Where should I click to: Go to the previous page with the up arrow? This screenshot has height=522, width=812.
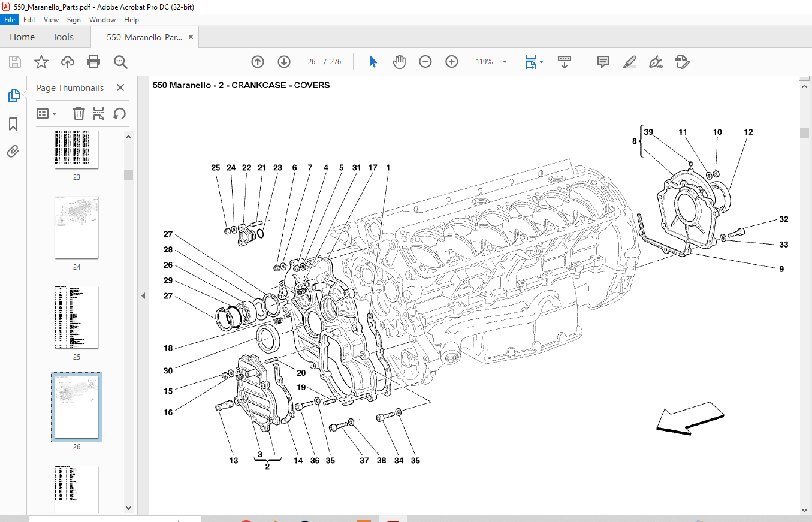(258, 62)
